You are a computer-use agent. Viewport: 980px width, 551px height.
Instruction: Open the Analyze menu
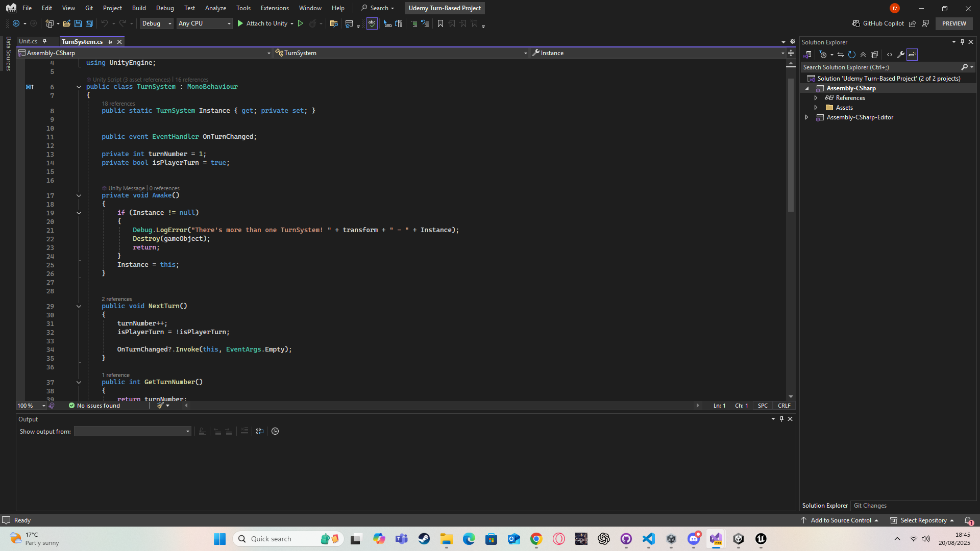(215, 8)
